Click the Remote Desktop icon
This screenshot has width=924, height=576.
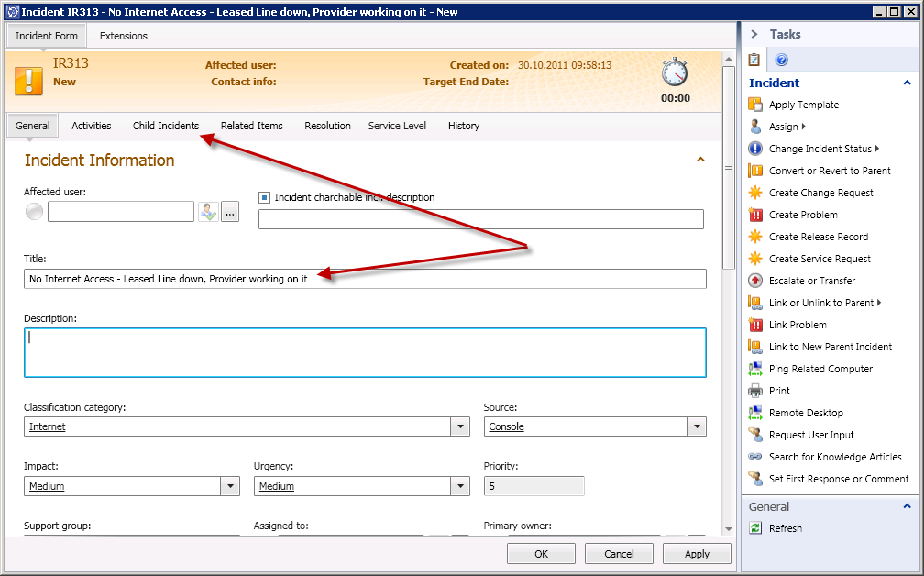click(755, 413)
